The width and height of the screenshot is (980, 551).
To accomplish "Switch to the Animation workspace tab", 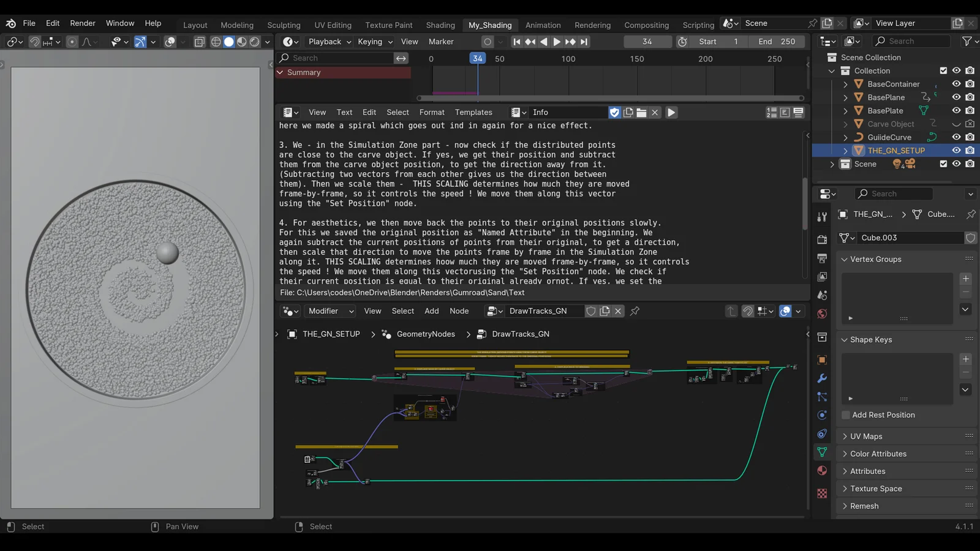I will 543,25.
